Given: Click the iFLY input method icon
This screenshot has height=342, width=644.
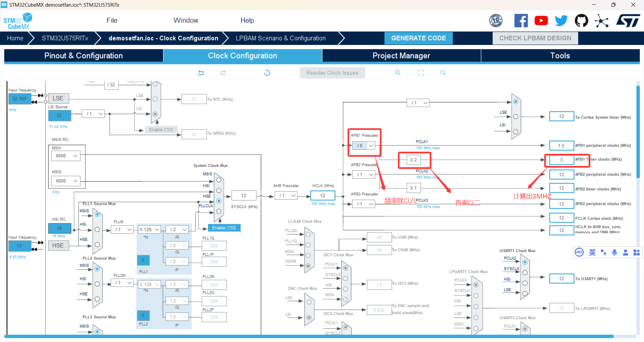Looking at the screenshot, I should (579, 252).
